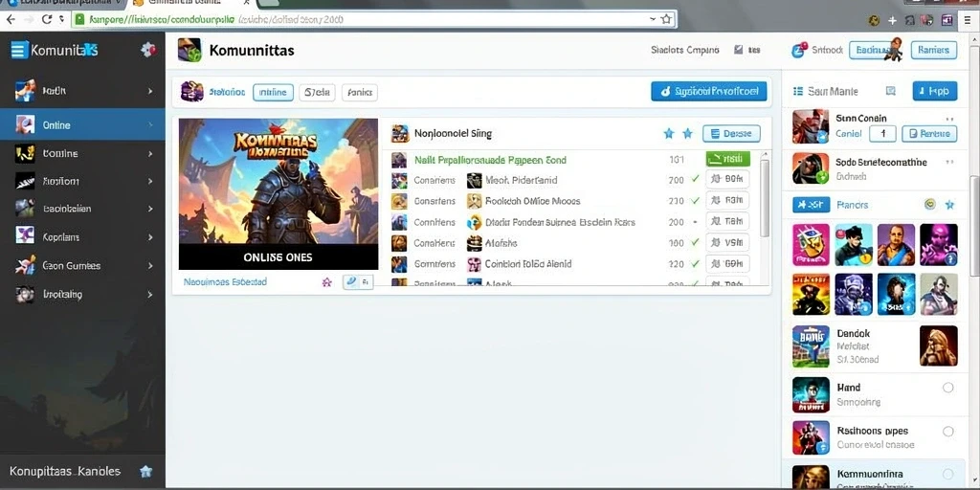This screenshot has width=980, height=490.
Task: Expand the Online sidebar item chevron
Action: [x=150, y=125]
